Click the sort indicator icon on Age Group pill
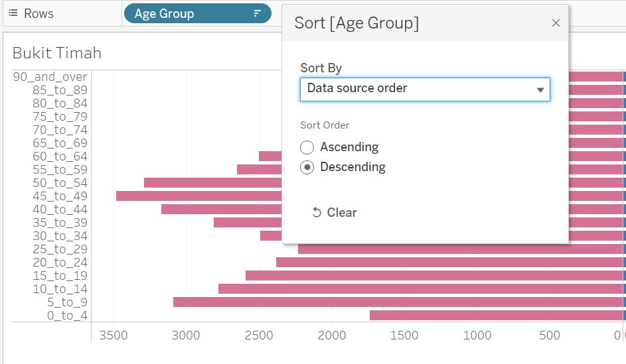Viewport: 626px width, 364px height. click(x=258, y=13)
